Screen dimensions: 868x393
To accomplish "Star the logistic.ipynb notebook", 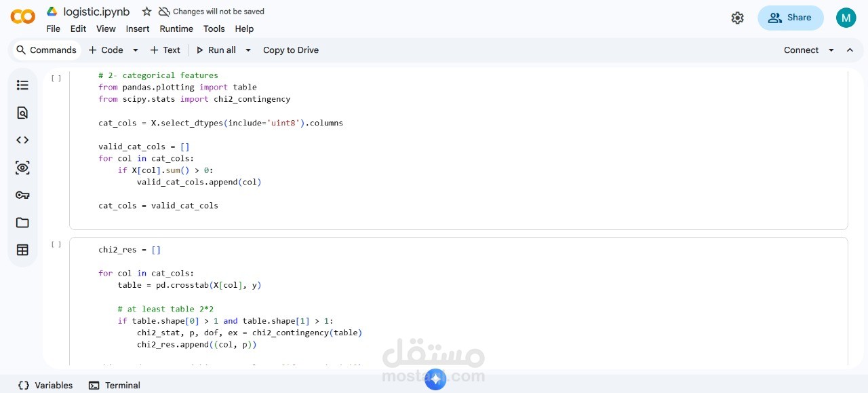I will tap(146, 12).
